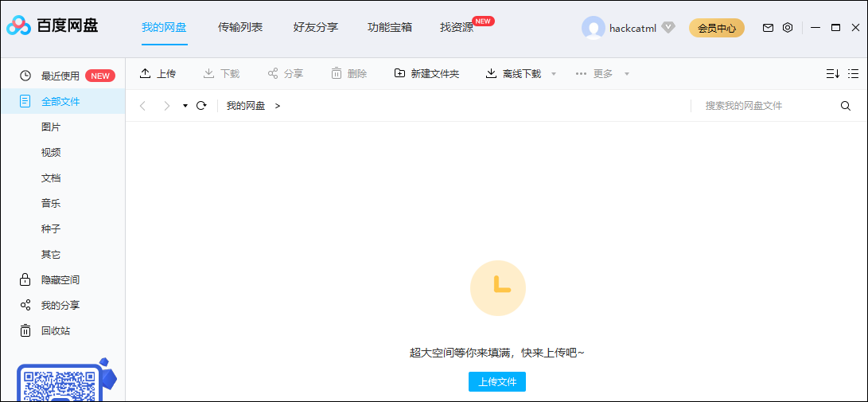Click the 我的网盘 breadcrumb path

pyautogui.click(x=246, y=106)
